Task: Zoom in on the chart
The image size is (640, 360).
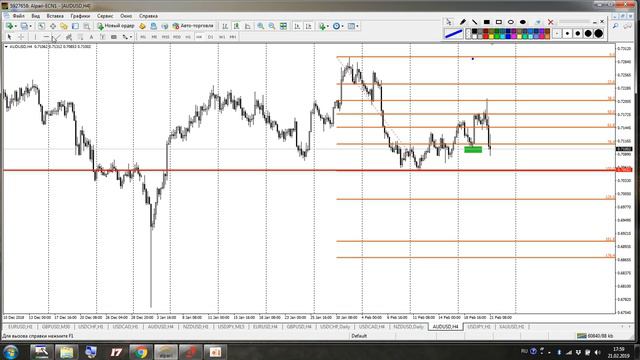Action: [x=260, y=26]
